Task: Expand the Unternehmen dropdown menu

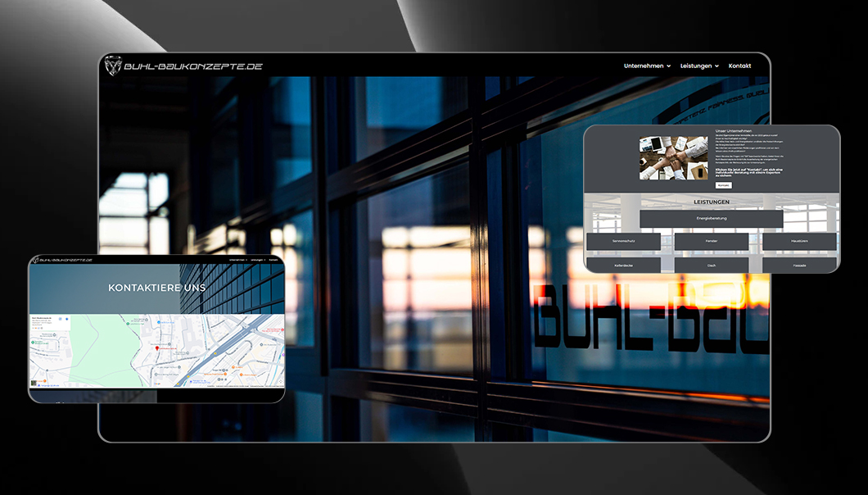Action: [647, 66]
